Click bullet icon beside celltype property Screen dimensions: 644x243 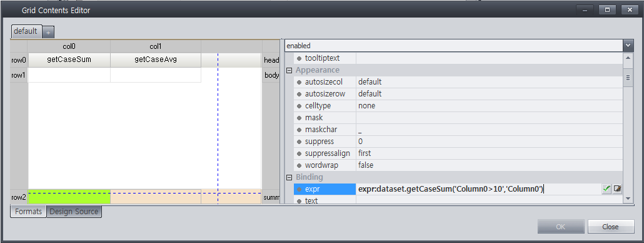[299, 106]
